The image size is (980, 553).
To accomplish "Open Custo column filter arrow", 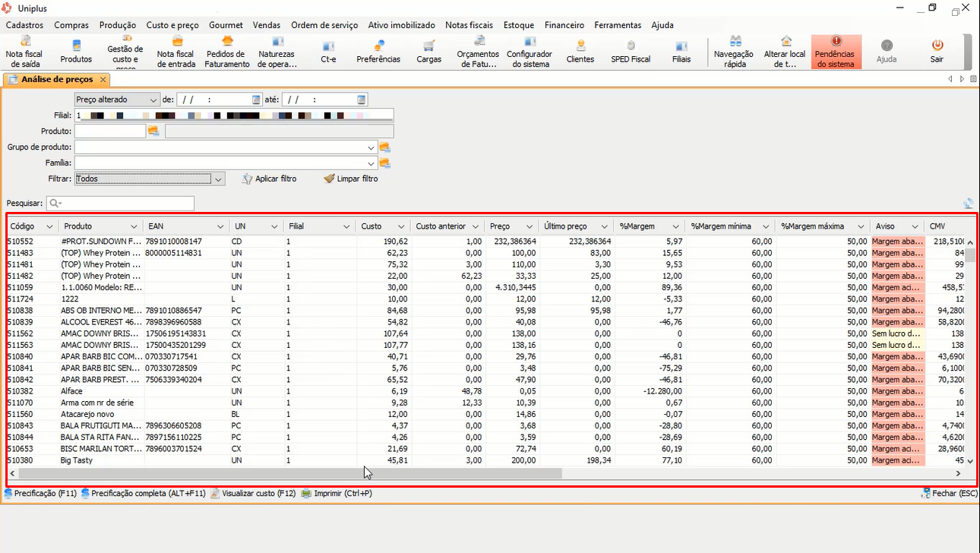I will click(401, 226).
